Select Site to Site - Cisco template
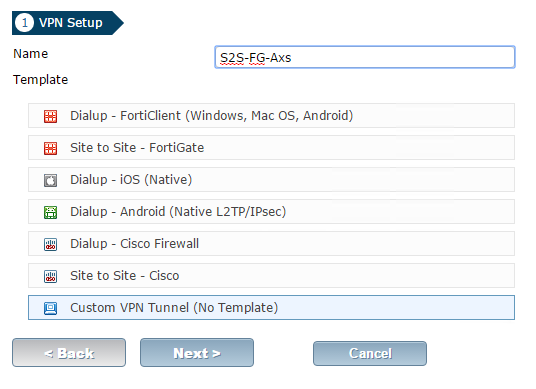The height and width of the screenshot is (389, 536). [x=271, y=276]
